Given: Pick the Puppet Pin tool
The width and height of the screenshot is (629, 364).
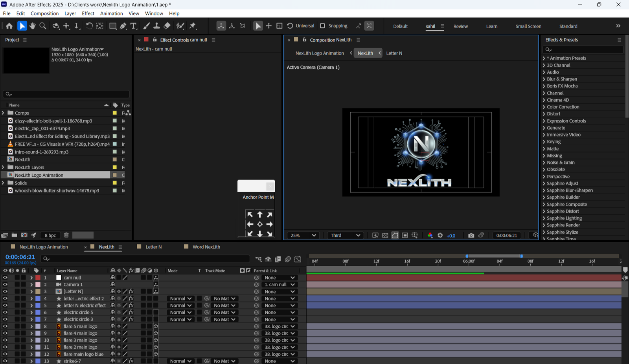Looking at the screenshot, I should [x=193, y=26].
